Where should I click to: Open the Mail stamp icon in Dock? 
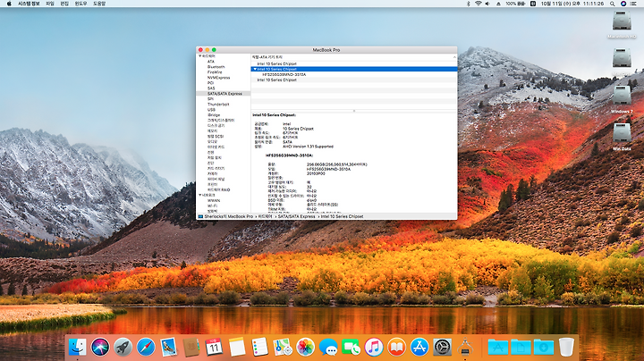pyautogui.click(x=168, y=348)
